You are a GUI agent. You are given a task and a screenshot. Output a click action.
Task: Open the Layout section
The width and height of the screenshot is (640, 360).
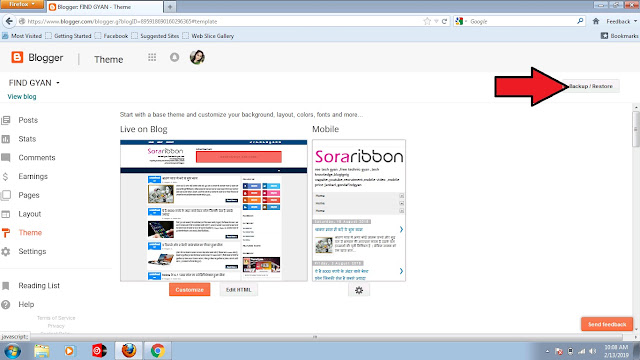tap(30, 214)
